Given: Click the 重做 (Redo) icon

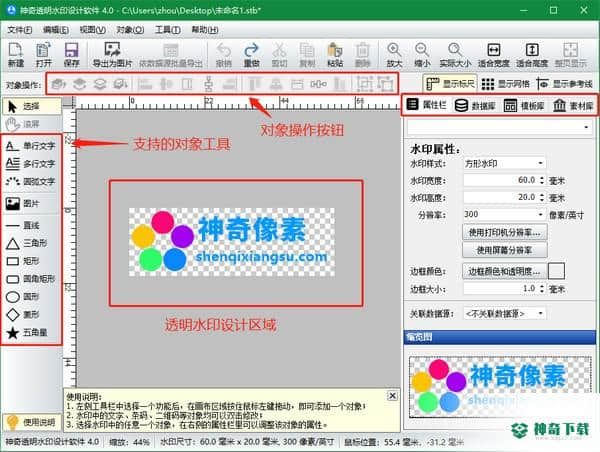Looking at the screenshot, I should click(x=251, y=55).
